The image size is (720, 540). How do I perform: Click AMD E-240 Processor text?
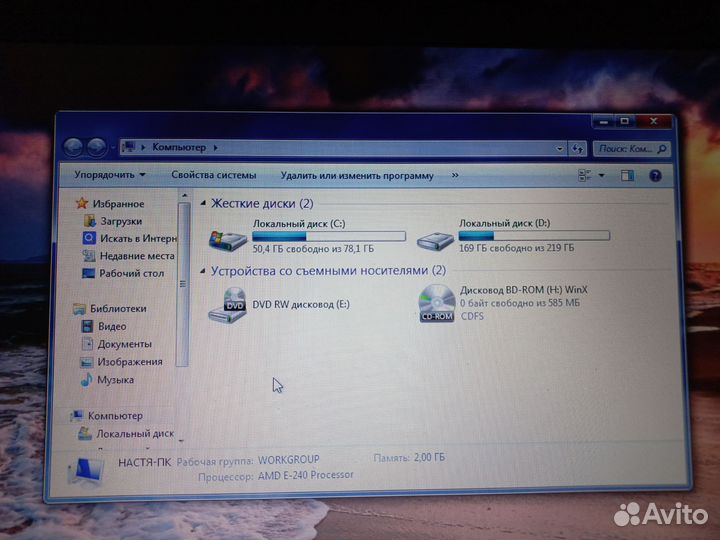[x=306, y=475]
